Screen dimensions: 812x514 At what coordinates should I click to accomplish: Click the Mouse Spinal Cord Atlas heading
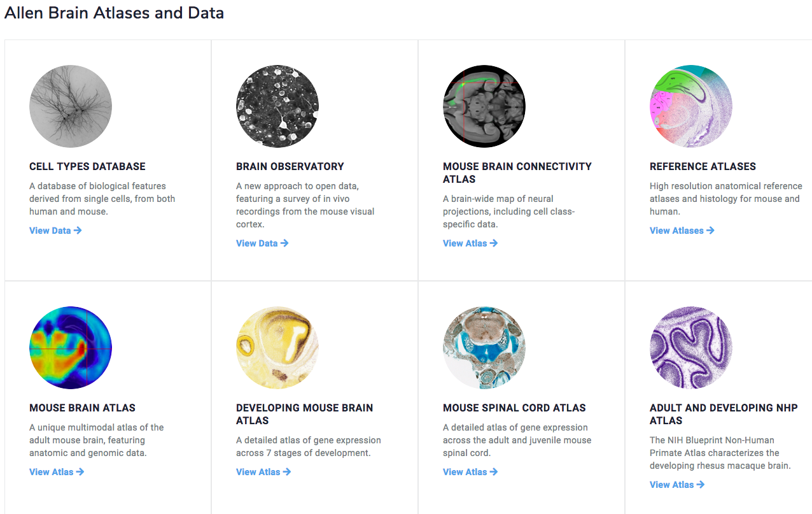coord(514,408)
